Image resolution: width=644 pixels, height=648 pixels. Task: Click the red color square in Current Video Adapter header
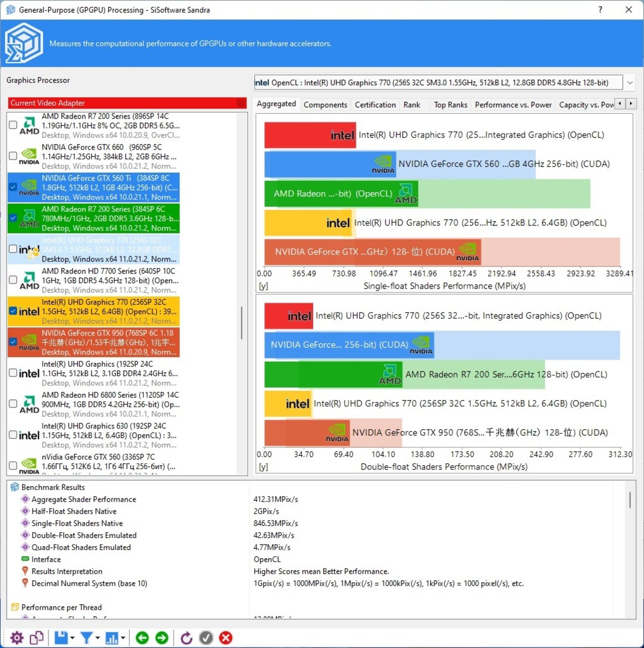click(x=241, y=103)
